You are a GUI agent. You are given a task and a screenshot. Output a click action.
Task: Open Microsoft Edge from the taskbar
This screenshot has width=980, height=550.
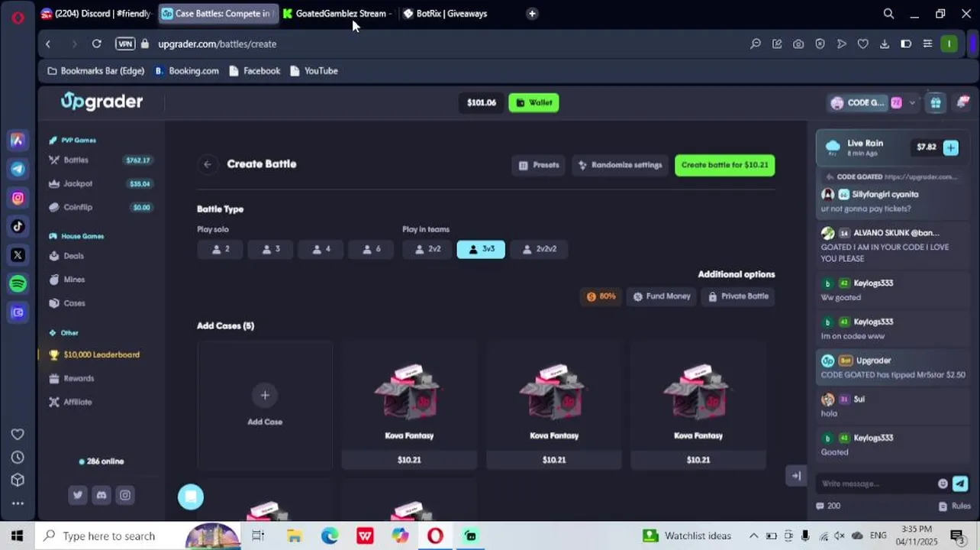click(x=329, y=536)
